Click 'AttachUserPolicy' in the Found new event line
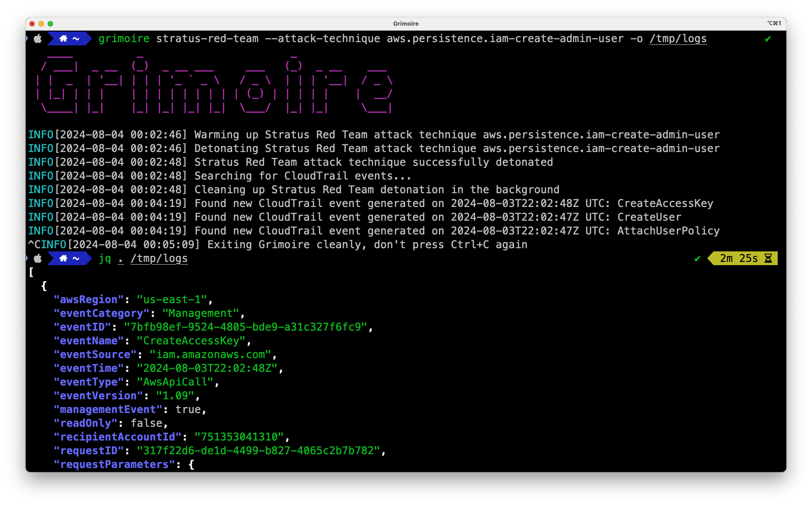Screen dimensions: 812x506 tap(668, 231)
